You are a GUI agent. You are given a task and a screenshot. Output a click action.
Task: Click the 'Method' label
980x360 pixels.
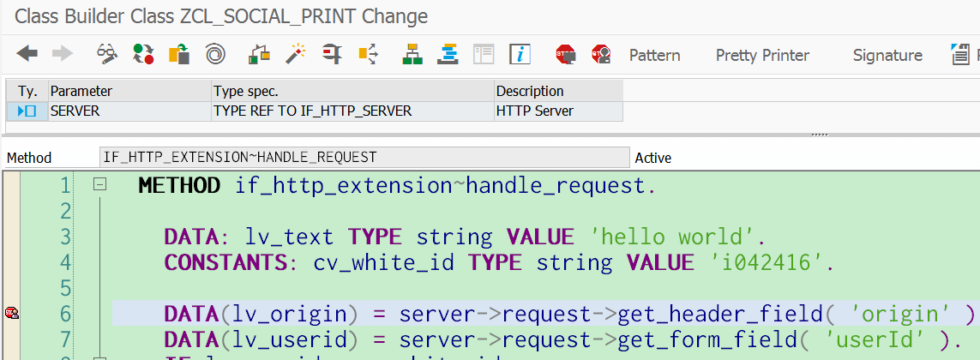point(29,158)
